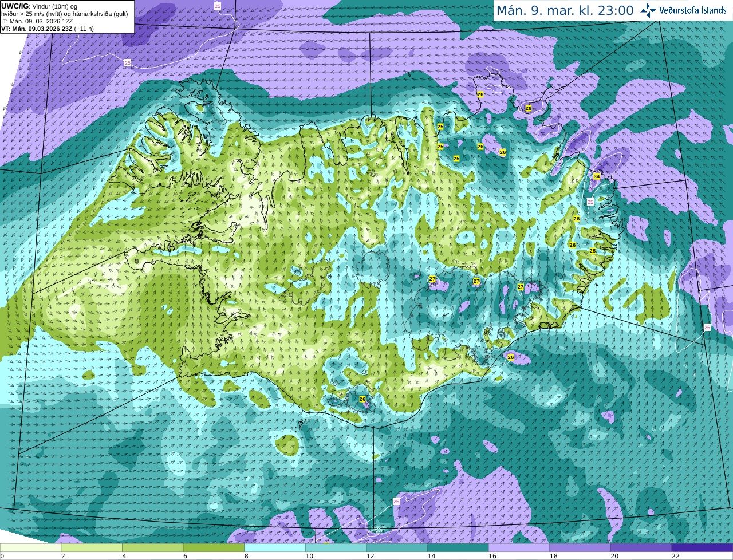The height and width of the screenshot is (560, 733).
Task: Pick the legend swatch between 18 and 20
Action: [580, 548]
